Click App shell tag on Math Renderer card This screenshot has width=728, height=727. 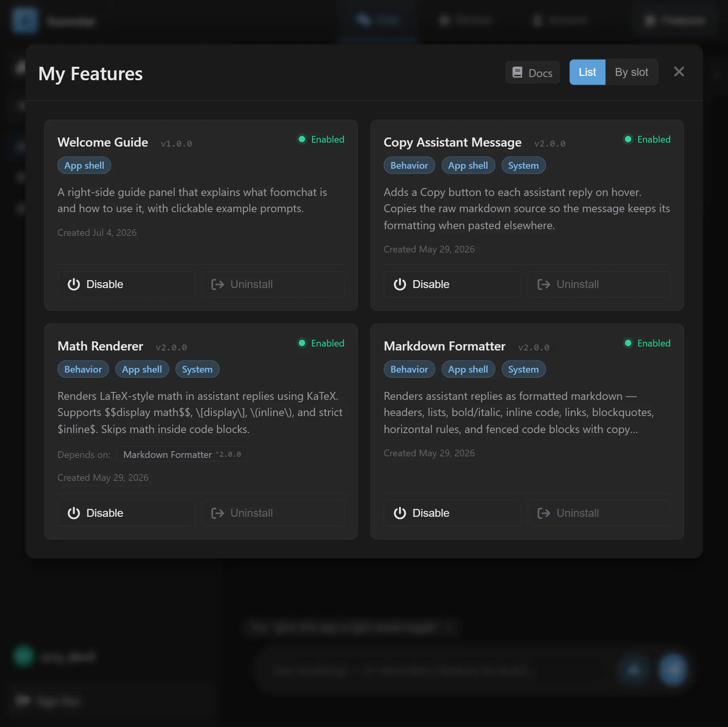point(142,369)
